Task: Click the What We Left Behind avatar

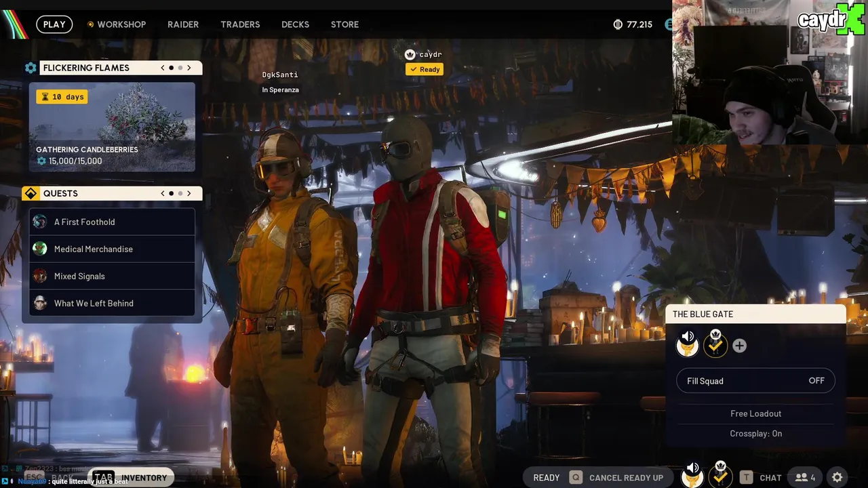Action: [x=40, y=303]
